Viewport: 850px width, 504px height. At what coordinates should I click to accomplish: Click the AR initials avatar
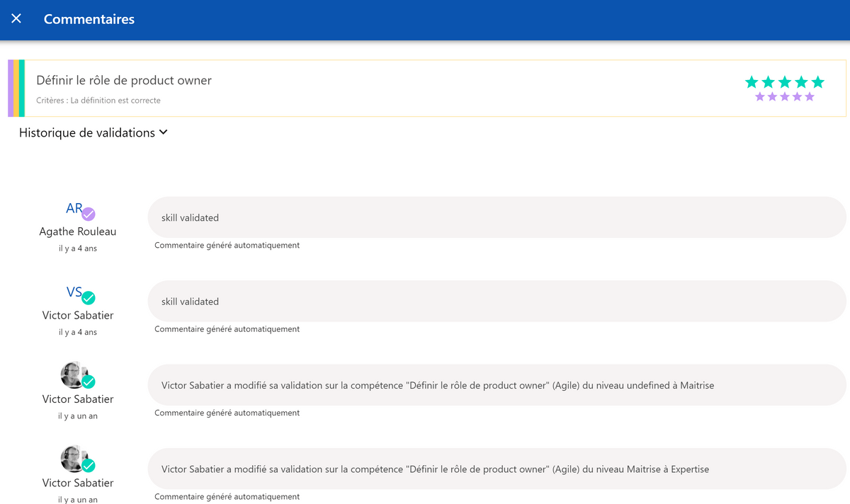pyautogui.click(x=74, y=208)
